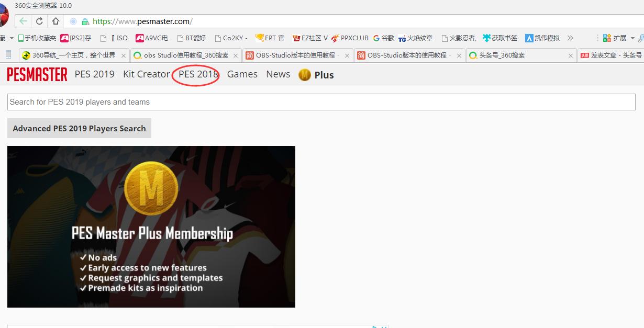Open the 手机收藏夹 mobile bookmarks
Image resolution: width=644 pixels, height=328 pixels.
(x=37, y=38)
